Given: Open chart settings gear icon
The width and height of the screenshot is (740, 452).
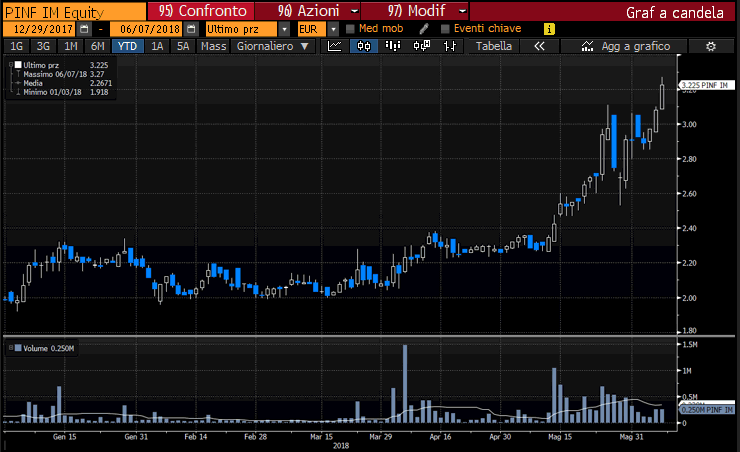Looking at the screenshot, I should 711,46.
